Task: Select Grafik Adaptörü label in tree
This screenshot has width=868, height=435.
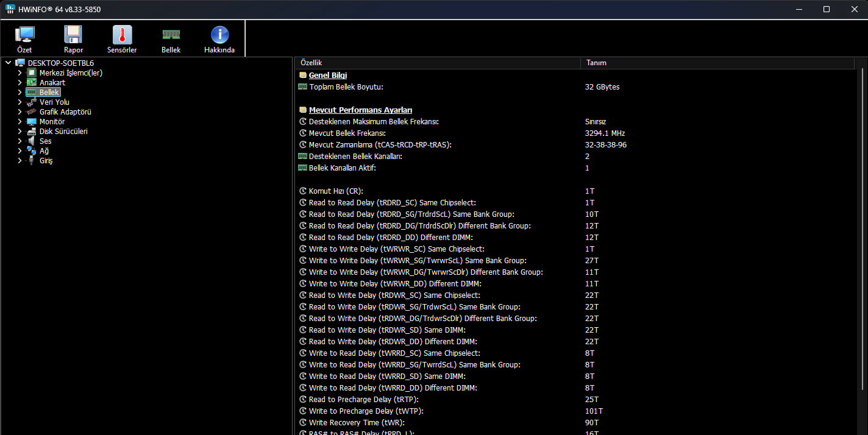Action: tap(65, 111)
